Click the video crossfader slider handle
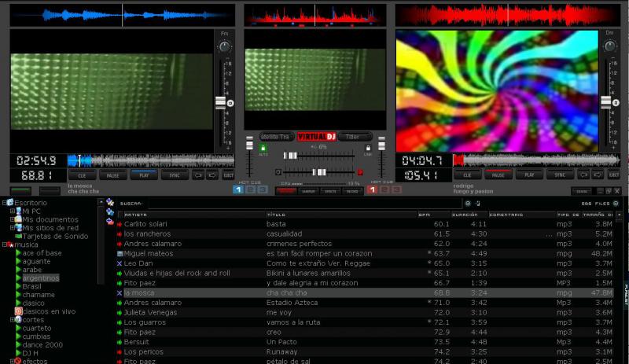The width and height of the screenshot is (629, 364). (x=290, y=156)
